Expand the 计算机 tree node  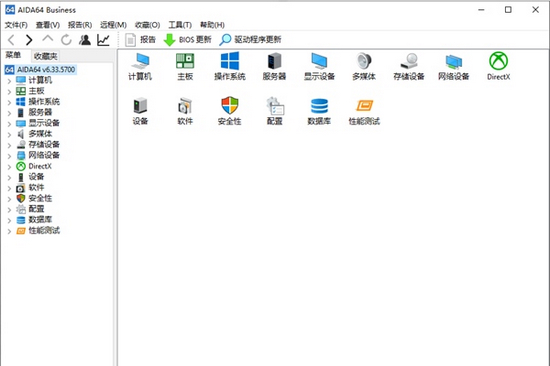9,81
